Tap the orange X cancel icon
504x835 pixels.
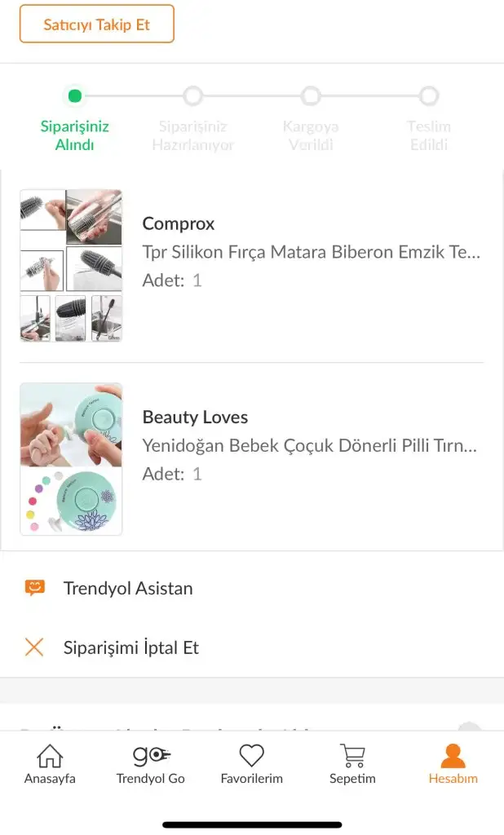coord(34,647)
